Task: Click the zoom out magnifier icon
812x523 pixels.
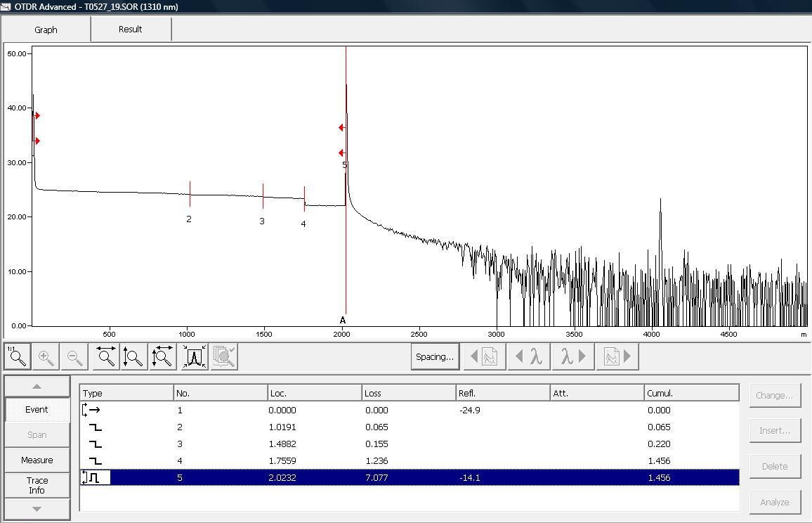Action: click(74, 357)
